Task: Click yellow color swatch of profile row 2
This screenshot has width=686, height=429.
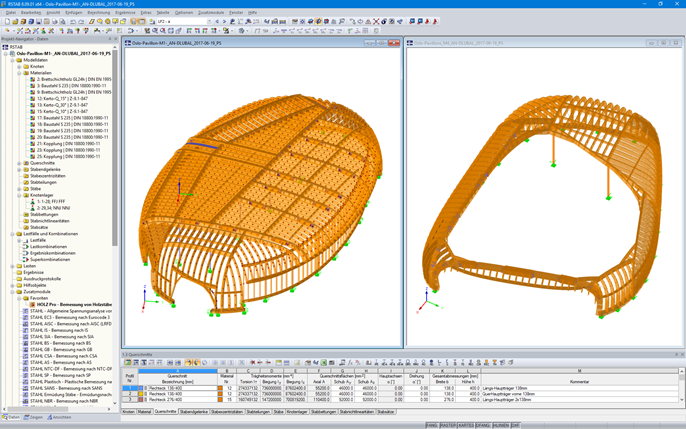Action: (141, 394)
